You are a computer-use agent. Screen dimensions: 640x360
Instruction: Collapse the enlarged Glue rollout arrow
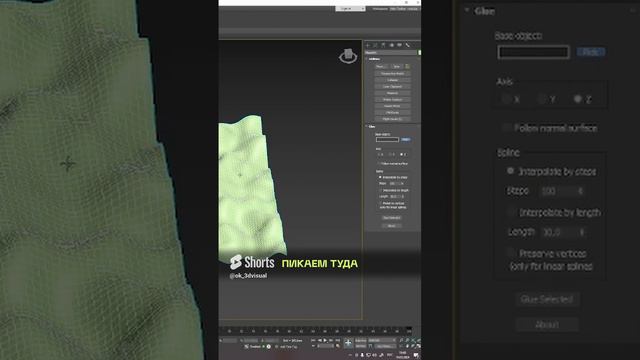(467, 11)
